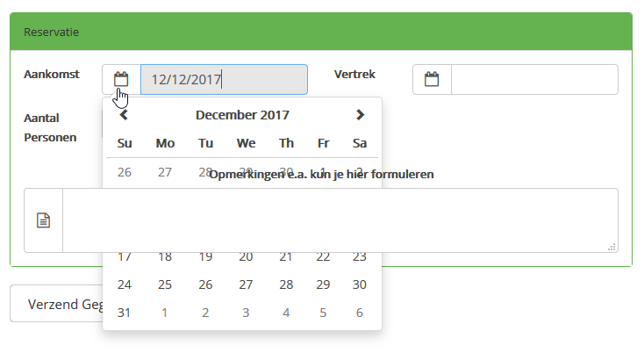Image resolution: width=644 pixels, height=360 pixels.
Task: Open the Vertrek calendar icon
Action: (x=432, y=79)
